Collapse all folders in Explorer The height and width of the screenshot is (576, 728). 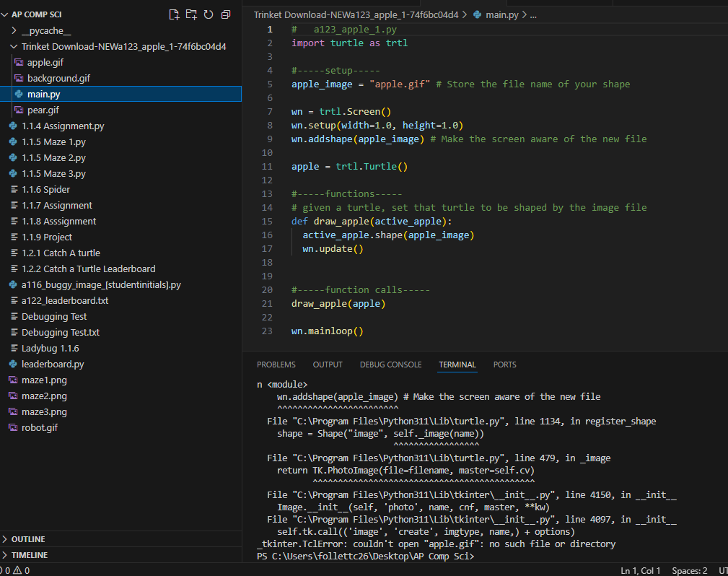[226, 14]
